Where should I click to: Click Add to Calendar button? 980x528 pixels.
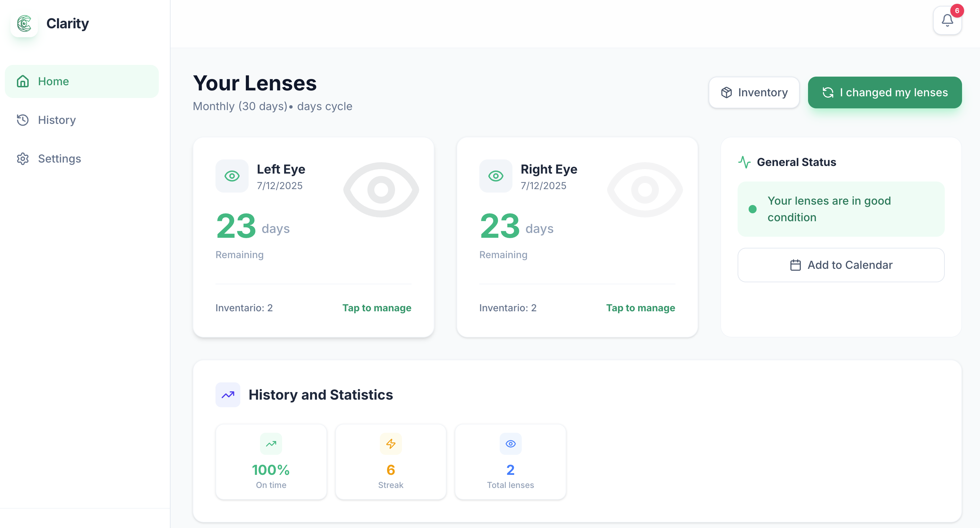click(841, 265)
